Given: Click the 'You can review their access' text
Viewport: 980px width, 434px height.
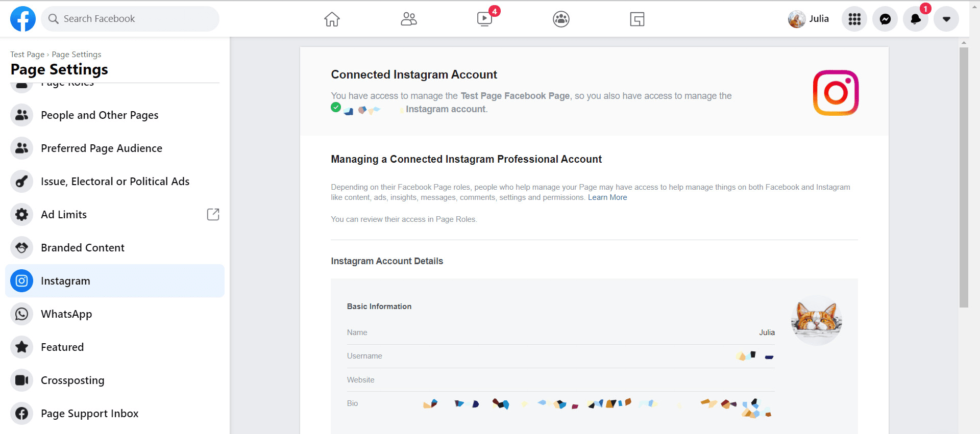Looking at the screenshot, I should tap(404, 219).
